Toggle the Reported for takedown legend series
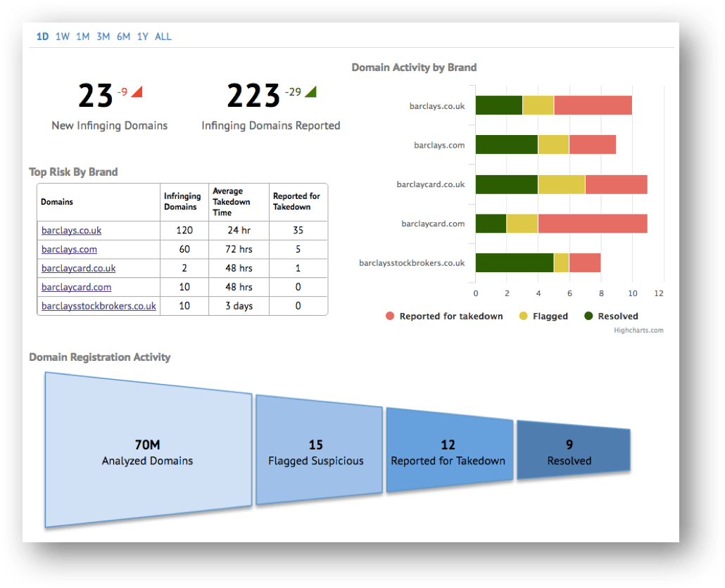Image resolution: width=725 pixels, height=588 pixels. click(x=444, y=316)
